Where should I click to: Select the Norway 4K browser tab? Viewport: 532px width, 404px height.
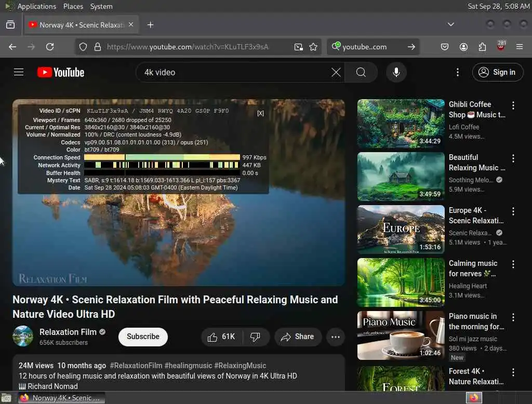pos(82,25)
